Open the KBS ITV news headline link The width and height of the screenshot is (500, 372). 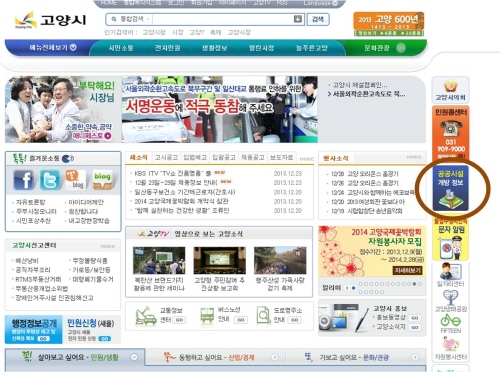coord(173,173)
